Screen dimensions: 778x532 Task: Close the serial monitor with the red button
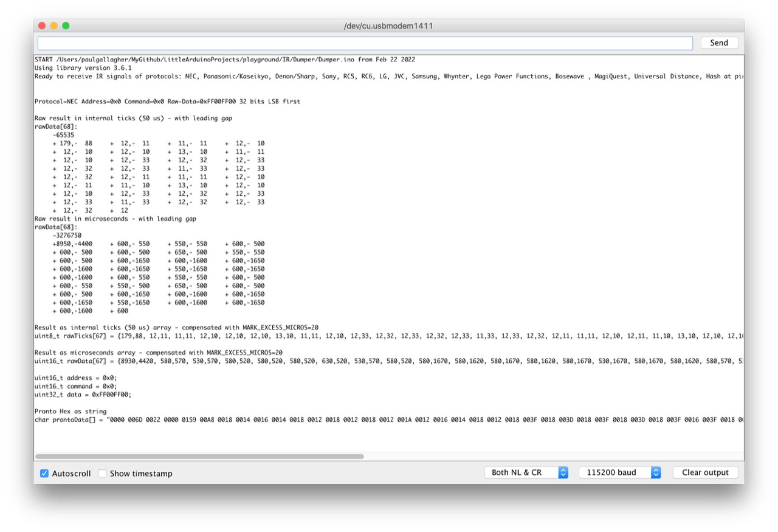(x=42, y=26)
